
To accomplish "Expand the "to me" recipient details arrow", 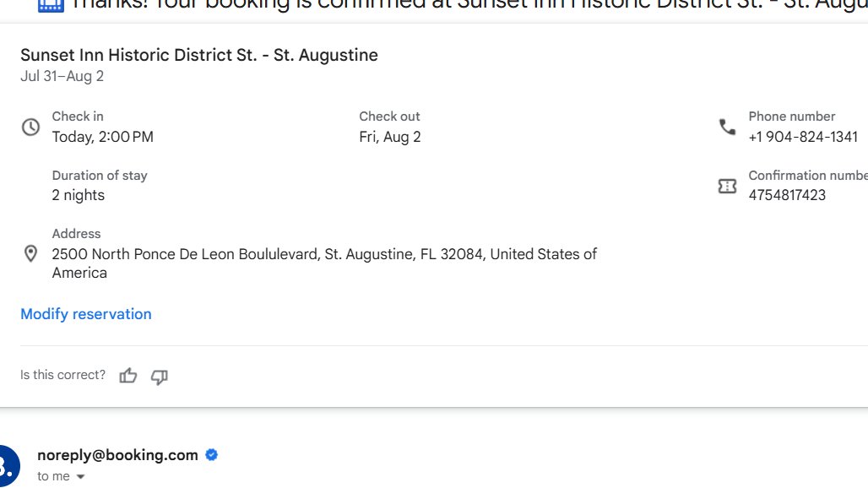I will tap(81, 477).
